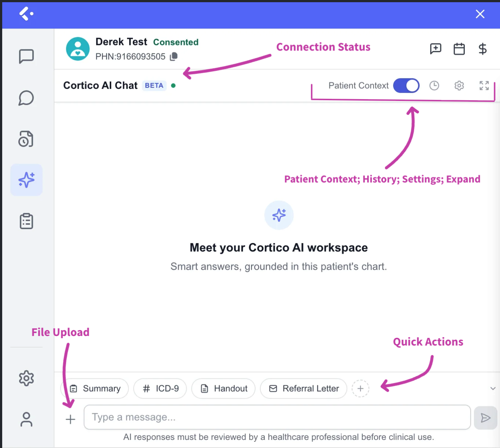500x448 pixels.
Task: Open the sidebar settings gear
Action: (26, 378)
